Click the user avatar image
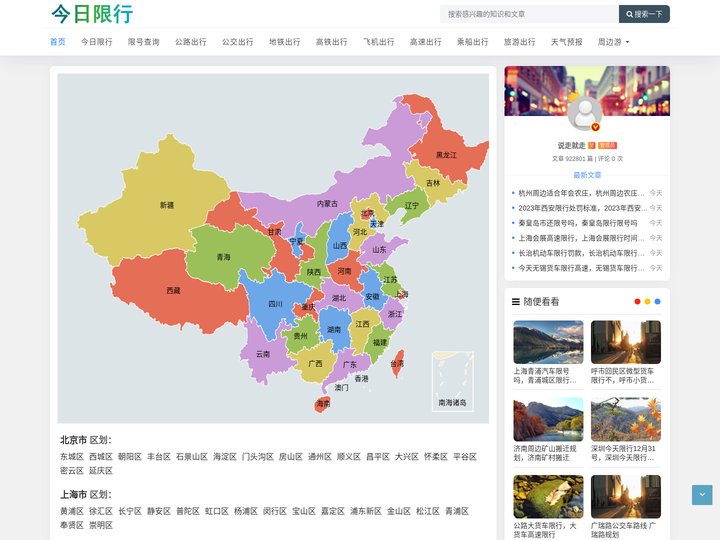The height and width of the screenshot is (540, 720). coord(585,113)
